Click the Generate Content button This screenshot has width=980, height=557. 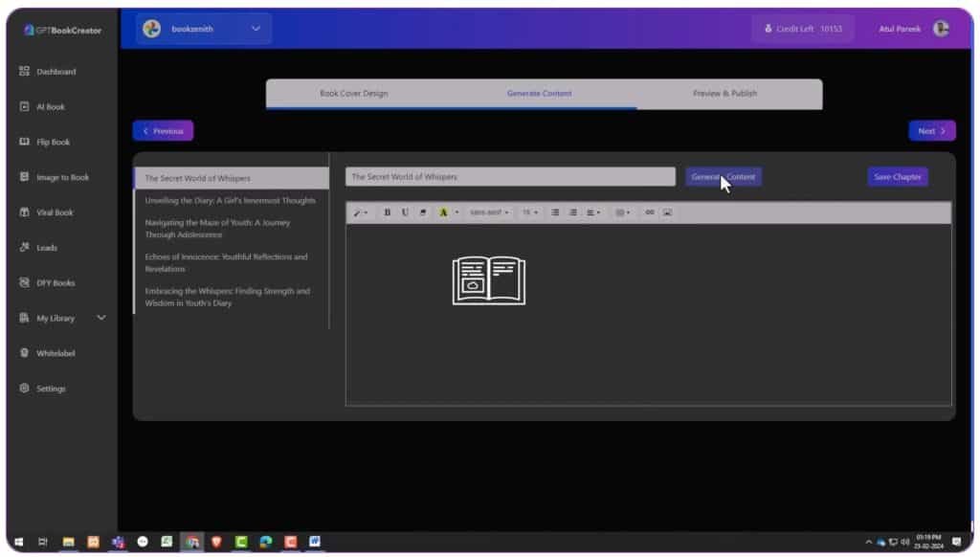coord(724,177)
